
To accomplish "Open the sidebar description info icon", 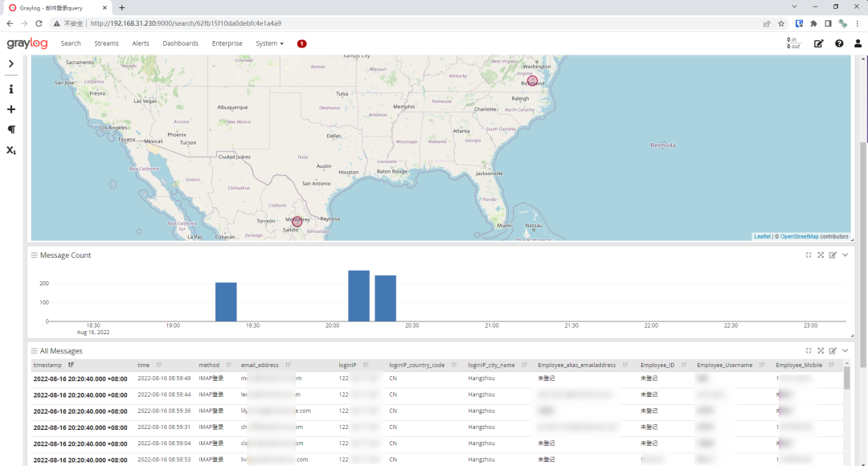I will point(11,89).
